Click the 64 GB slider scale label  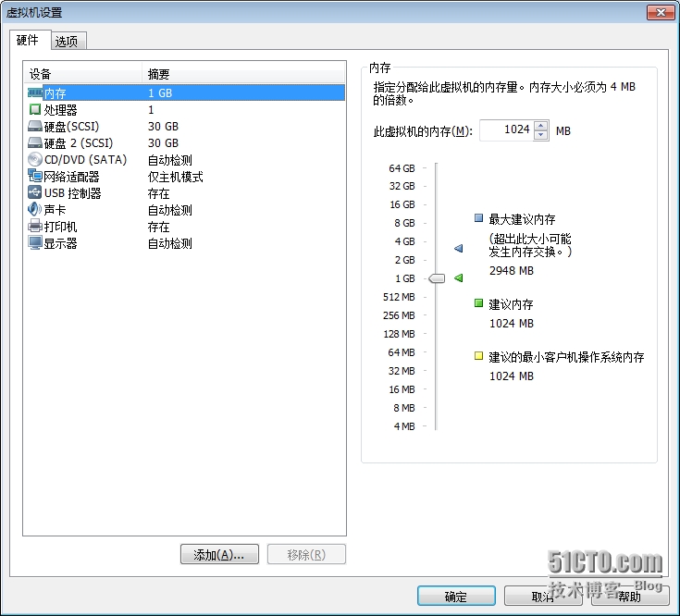click(x=402, y=167)
